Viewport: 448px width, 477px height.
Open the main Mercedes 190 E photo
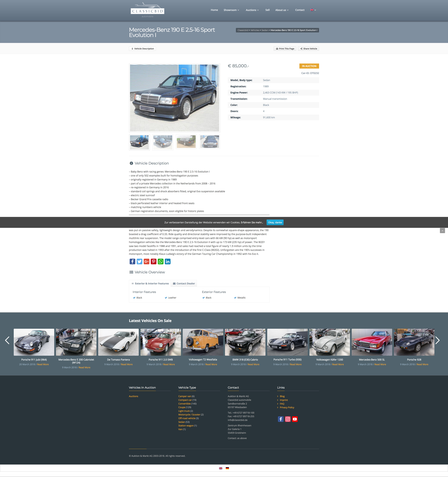click(x=175, y=98)
